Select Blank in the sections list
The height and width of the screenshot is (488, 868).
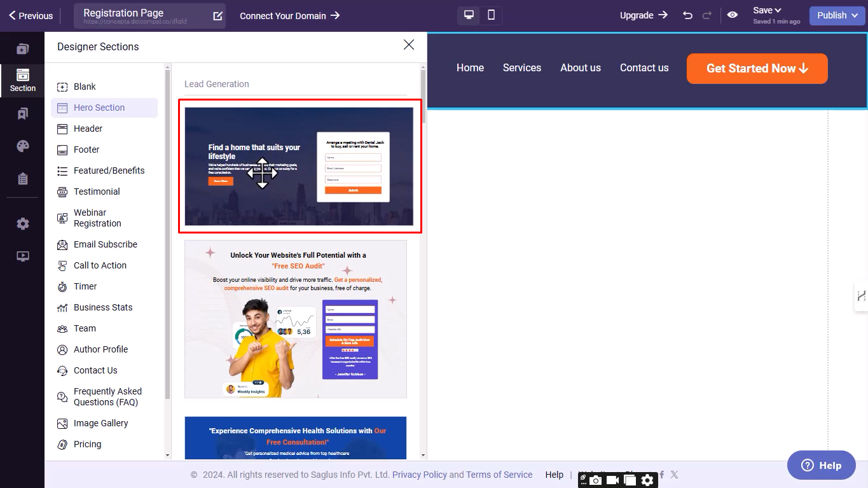click(x=104, y=87)
